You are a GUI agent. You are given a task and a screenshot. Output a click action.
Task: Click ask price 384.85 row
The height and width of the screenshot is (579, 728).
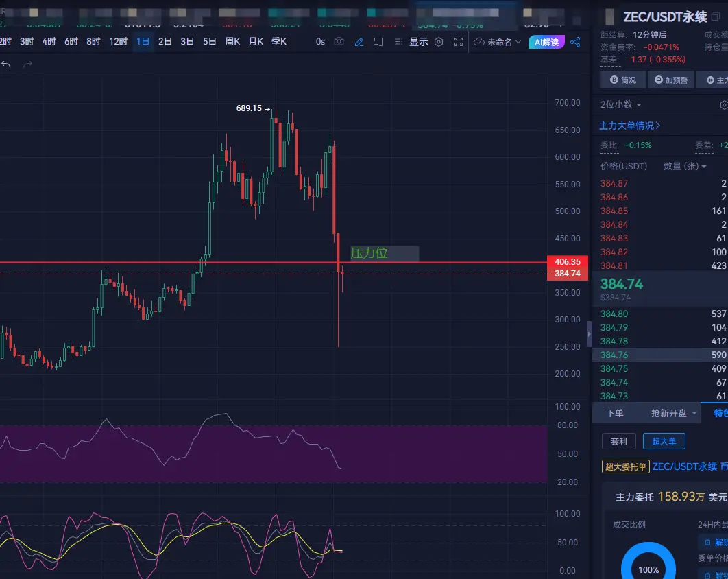659,211
